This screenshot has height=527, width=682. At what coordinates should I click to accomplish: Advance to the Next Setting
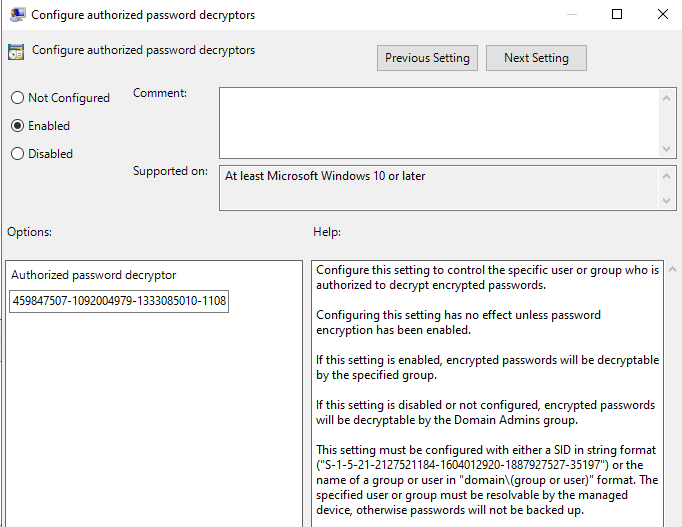(x=536, y=58)
